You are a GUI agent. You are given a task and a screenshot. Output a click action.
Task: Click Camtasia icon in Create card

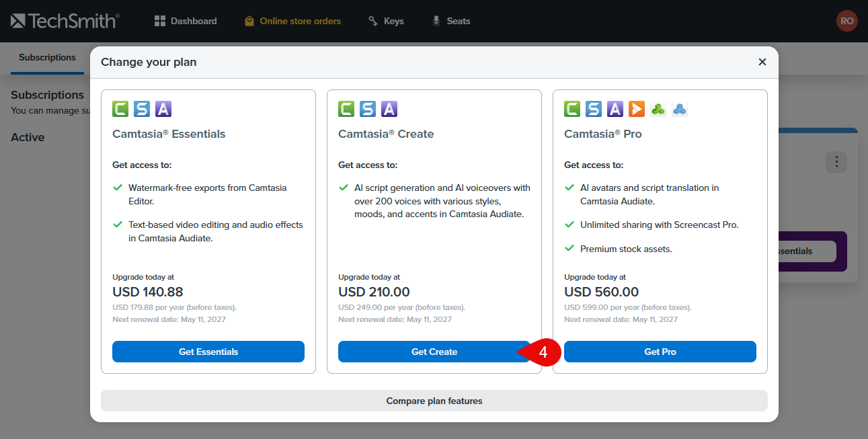pyautogui.click(x=346, y=109)
